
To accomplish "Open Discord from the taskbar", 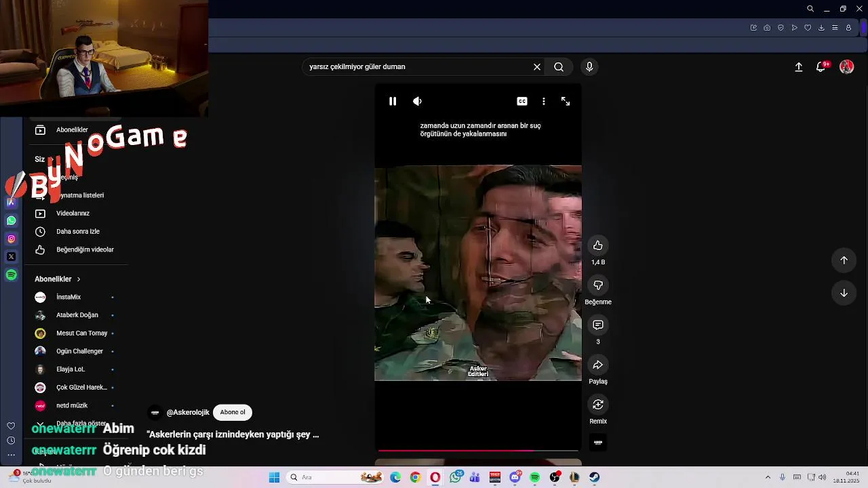I will click(515, 477).
